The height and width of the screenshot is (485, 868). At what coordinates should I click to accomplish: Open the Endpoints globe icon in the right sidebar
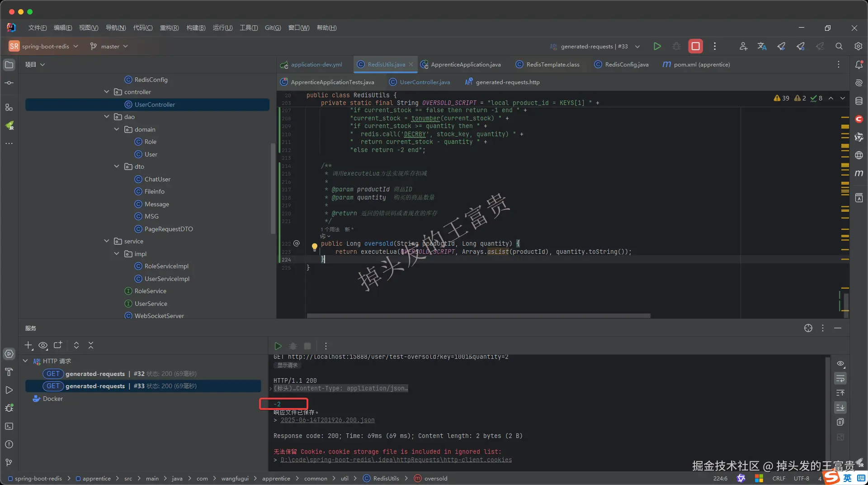coord(859,155)
